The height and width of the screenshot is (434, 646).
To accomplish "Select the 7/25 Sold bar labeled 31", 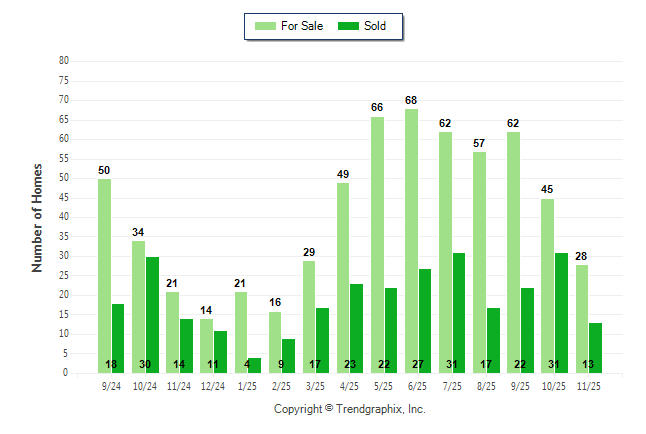I will pos(459,312).
